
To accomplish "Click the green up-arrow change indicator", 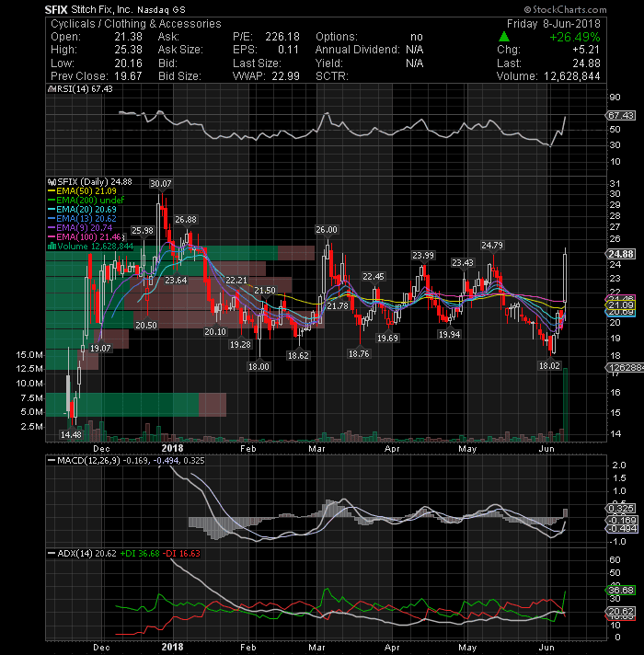I will [x=504, y=37].
